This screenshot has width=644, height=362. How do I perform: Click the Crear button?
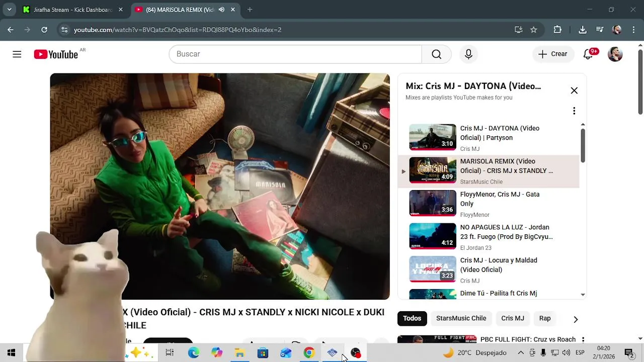[552, 54]
